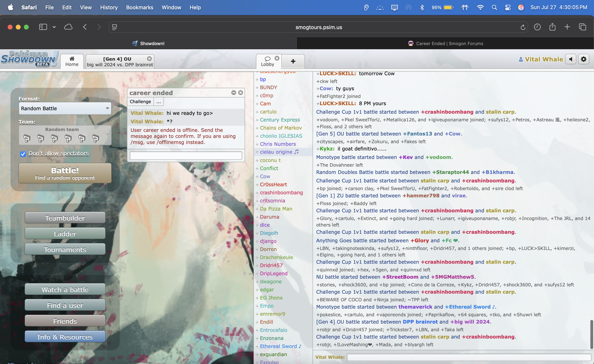Click the smogtours.psim.us address bar

pyautogui.click(x=319, y=27)
